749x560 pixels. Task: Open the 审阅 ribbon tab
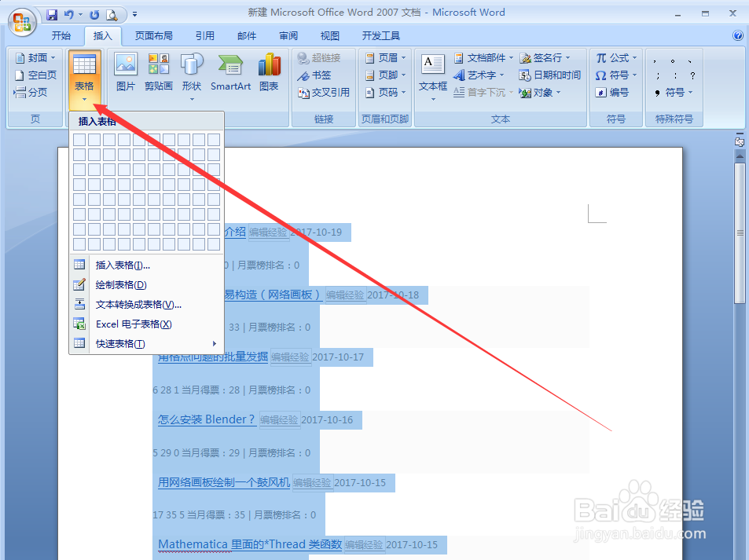[288, 36]
